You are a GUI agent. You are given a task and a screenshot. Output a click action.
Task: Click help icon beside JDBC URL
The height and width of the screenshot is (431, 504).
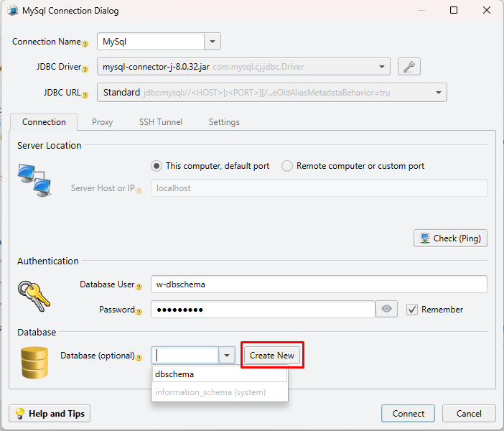pos(85,95)
